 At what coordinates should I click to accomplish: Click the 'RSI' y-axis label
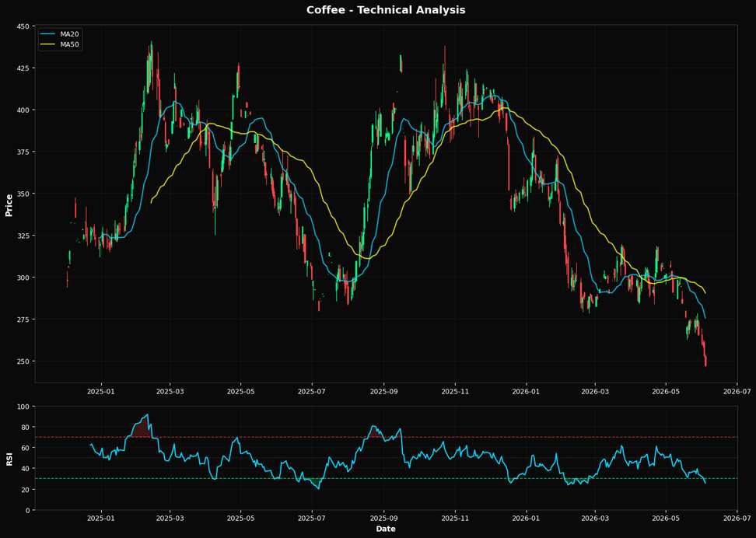click(9, 459)
